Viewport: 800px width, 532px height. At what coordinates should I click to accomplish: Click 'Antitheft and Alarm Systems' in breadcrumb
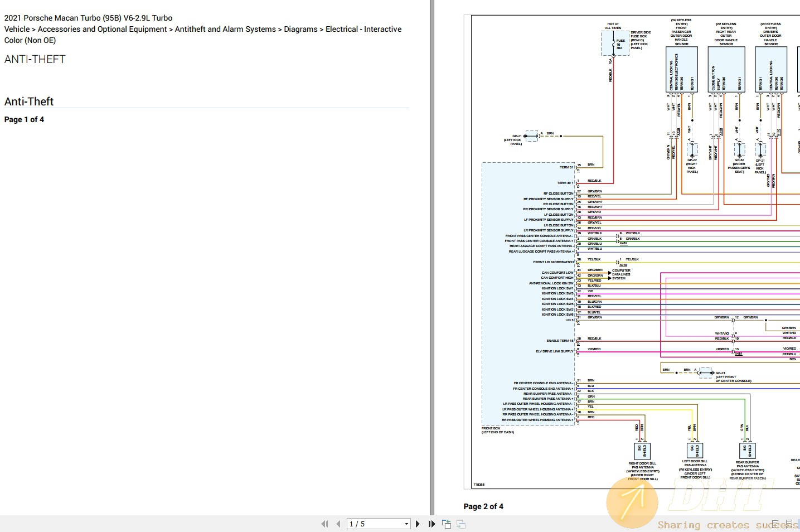pyautogui.click(x=225, y=29)
